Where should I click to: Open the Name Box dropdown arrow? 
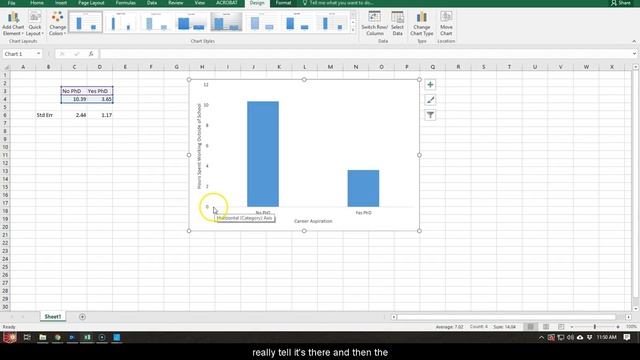click(x=38, y=54)
